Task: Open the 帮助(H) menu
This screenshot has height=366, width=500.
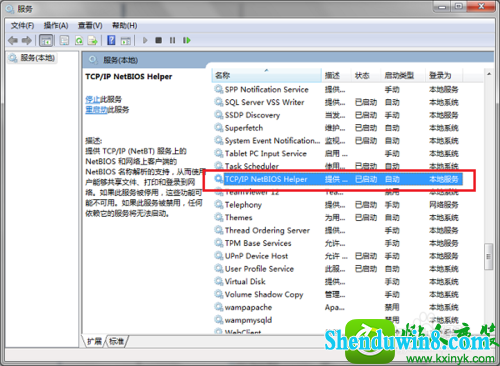Action: click(124, 25)
